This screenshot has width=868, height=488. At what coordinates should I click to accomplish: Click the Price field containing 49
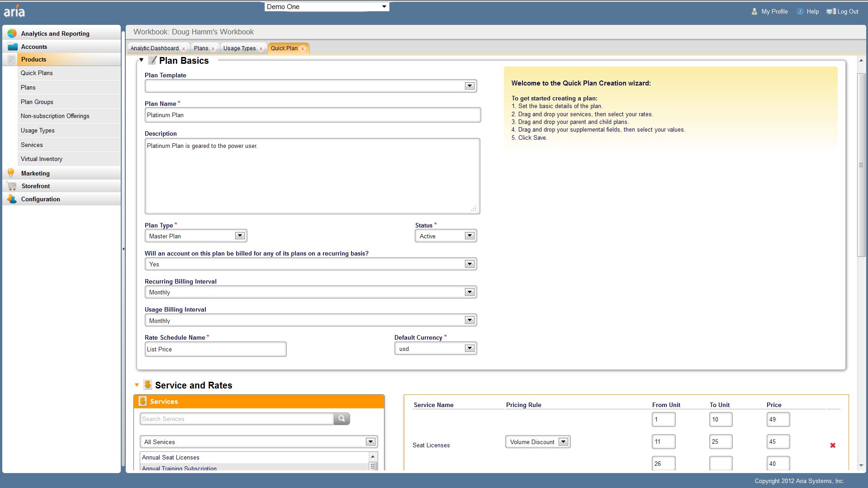(x=778, y=419)
